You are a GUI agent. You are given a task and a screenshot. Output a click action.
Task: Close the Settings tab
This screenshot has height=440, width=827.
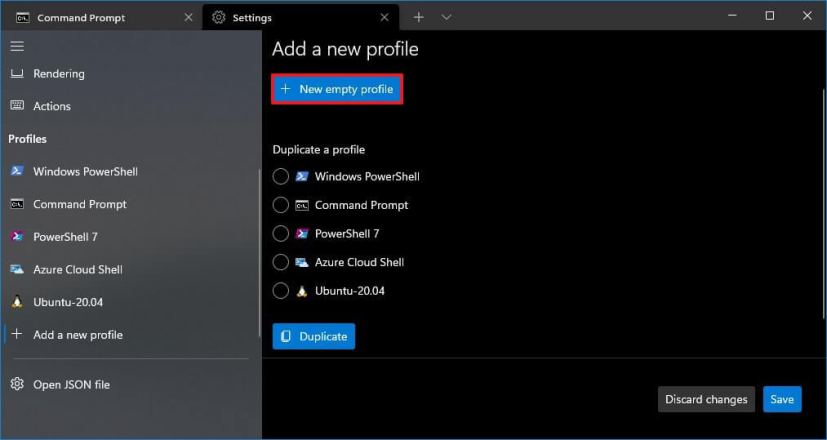click(x=384, y=17)
